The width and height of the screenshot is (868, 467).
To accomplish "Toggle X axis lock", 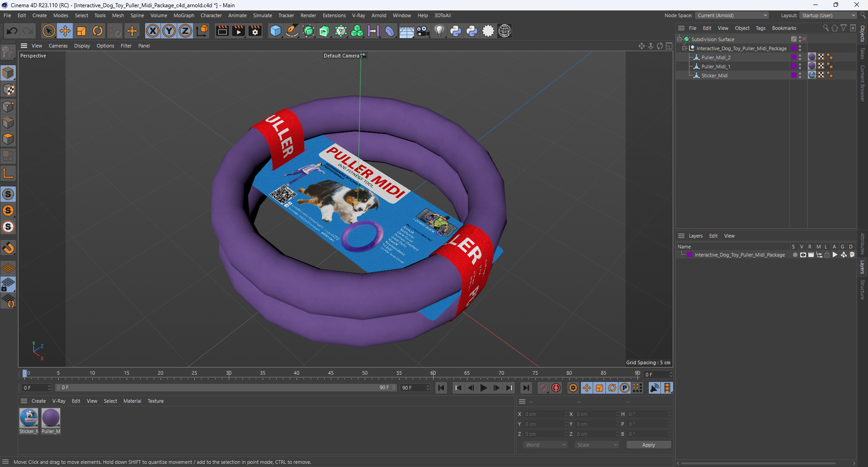I will pos(153,31).
